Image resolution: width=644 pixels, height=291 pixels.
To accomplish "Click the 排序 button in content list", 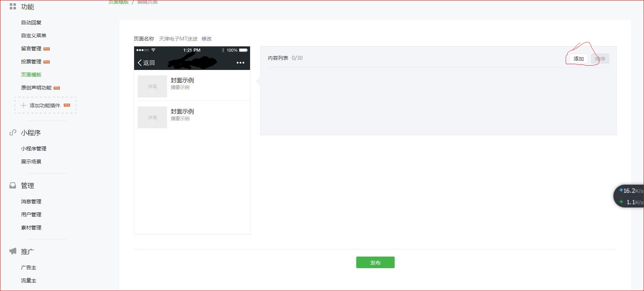I will tap(600, 59).
